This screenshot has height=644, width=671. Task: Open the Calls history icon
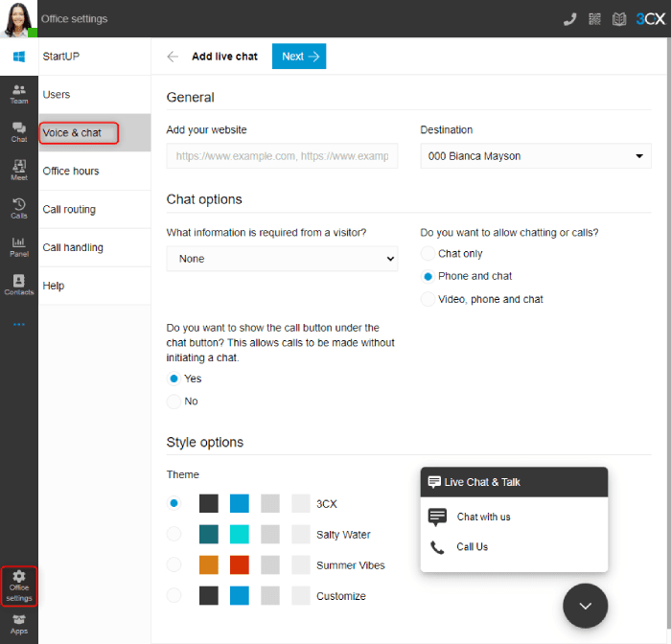pos(19,209)
